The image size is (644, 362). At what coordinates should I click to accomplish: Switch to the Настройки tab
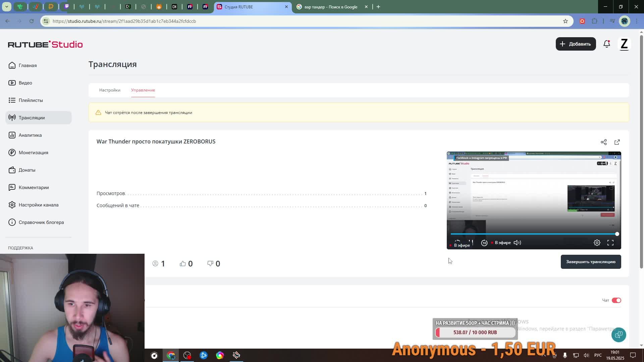tap(110, 90)
